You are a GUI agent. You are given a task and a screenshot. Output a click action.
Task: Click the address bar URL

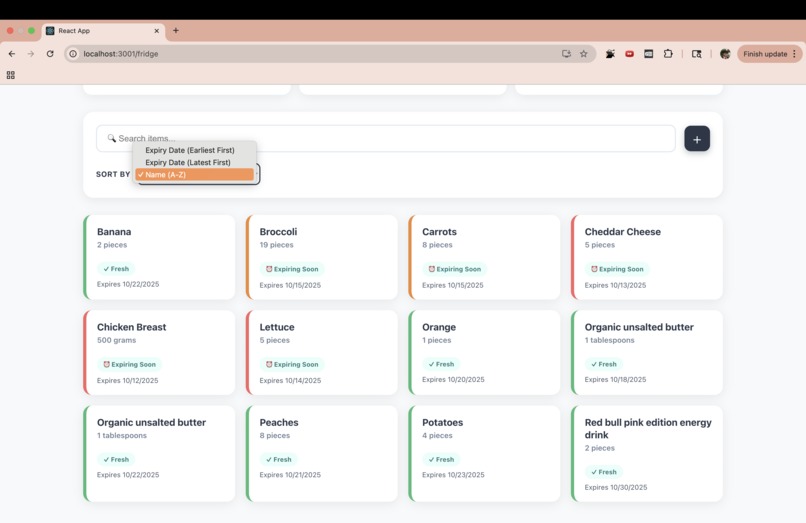(121, 53)
